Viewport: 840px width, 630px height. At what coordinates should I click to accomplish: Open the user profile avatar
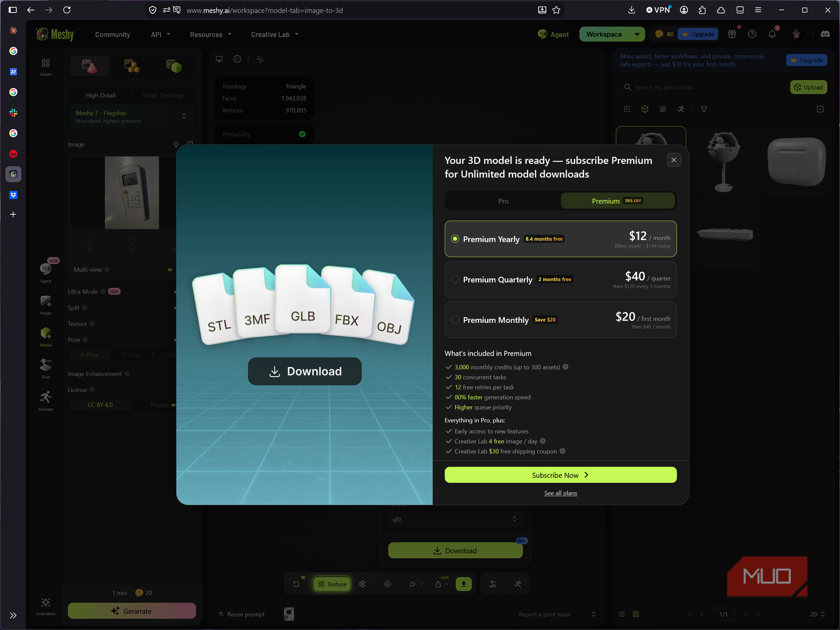(796, 34)
